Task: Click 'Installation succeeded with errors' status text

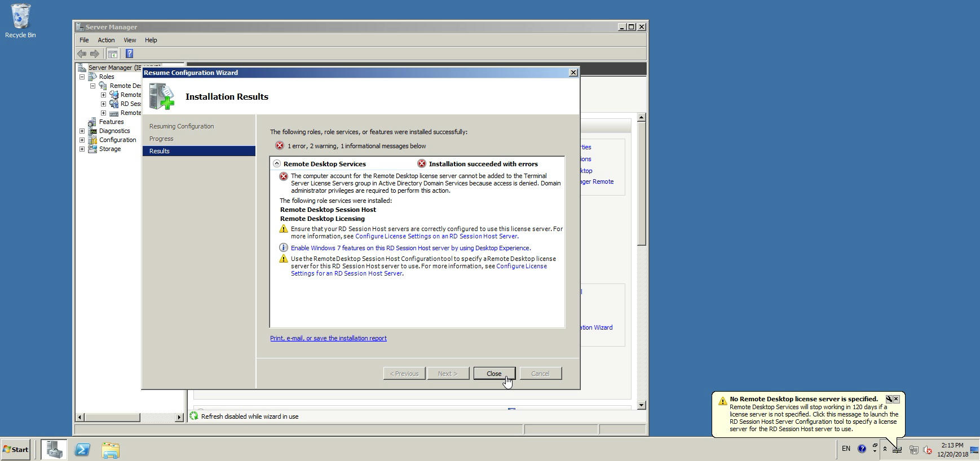Action: pyautogui.click(x=483, y=164)
